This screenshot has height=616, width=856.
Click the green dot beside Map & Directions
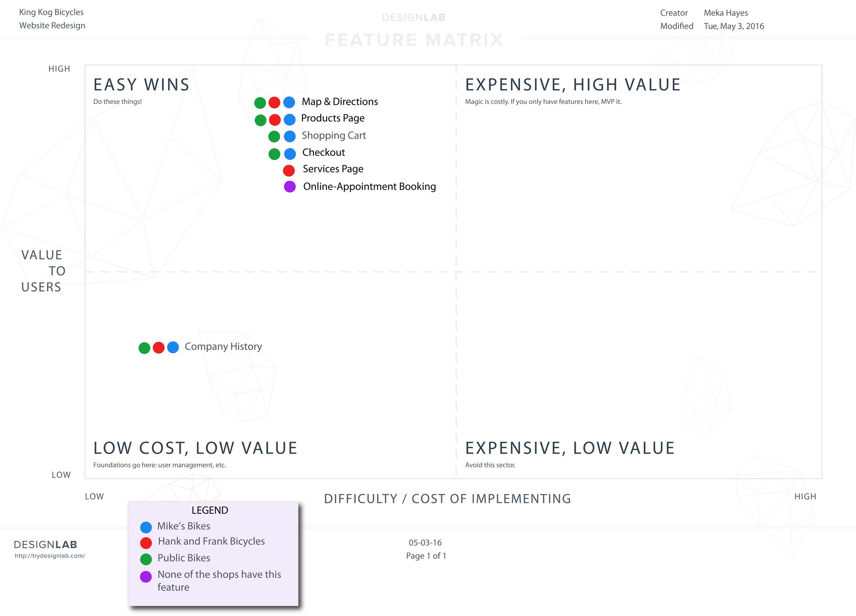coord(260,103)
